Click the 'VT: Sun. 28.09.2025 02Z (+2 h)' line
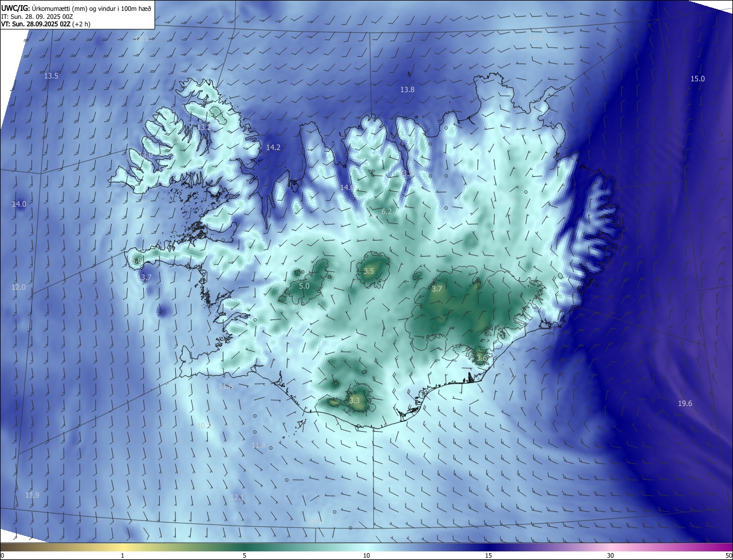This screenshot has width=733, height=560. (46, 24)
